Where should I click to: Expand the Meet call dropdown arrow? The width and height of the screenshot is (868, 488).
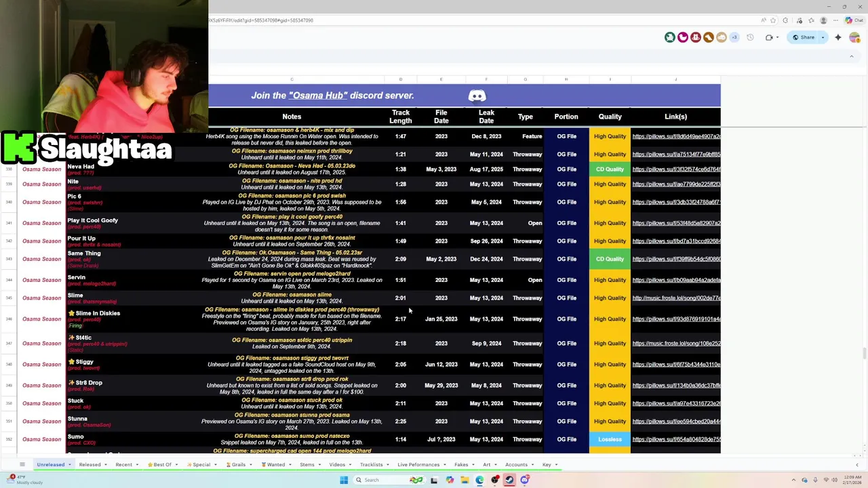click(x=777, y=37)
